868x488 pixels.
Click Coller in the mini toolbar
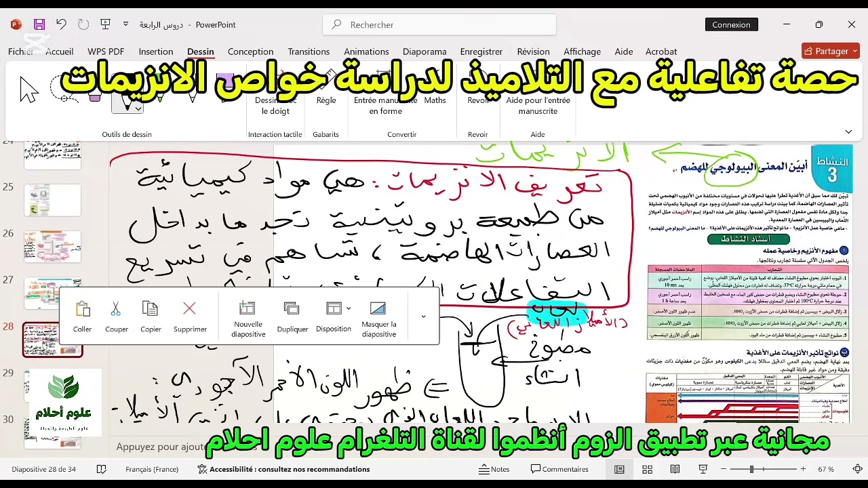pos(83,317)
